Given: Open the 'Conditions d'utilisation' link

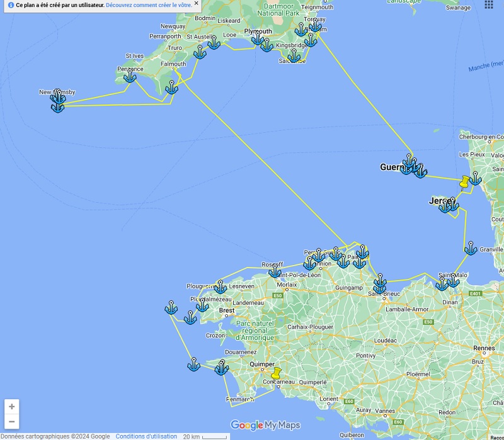Looking at the screenshot, I should (x=146, y=436).
